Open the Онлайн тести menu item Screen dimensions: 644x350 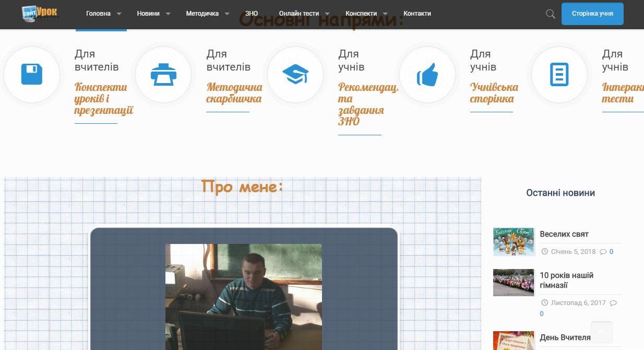click(x=299, y=14)
